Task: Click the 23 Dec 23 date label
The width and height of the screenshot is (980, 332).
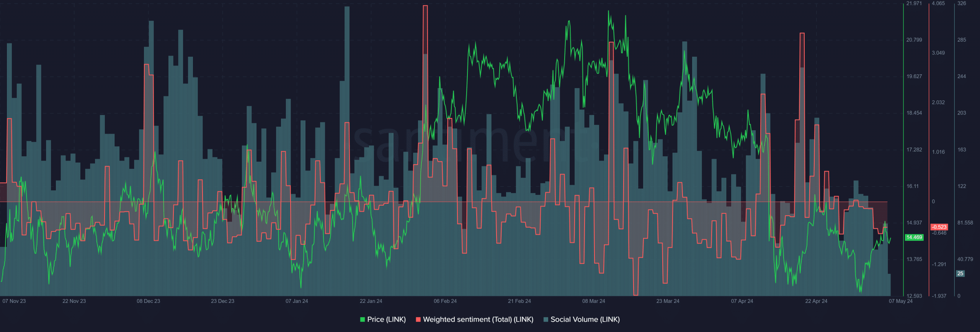Action: click(x=223, y=301)
